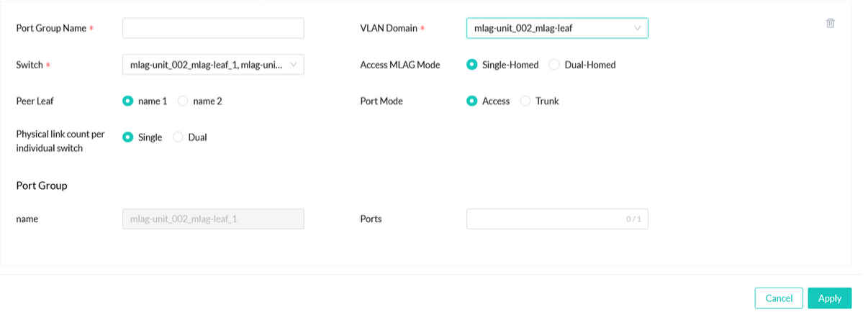
Task: Click the trash icon to delete port group
Action: (x=830, y=23)
